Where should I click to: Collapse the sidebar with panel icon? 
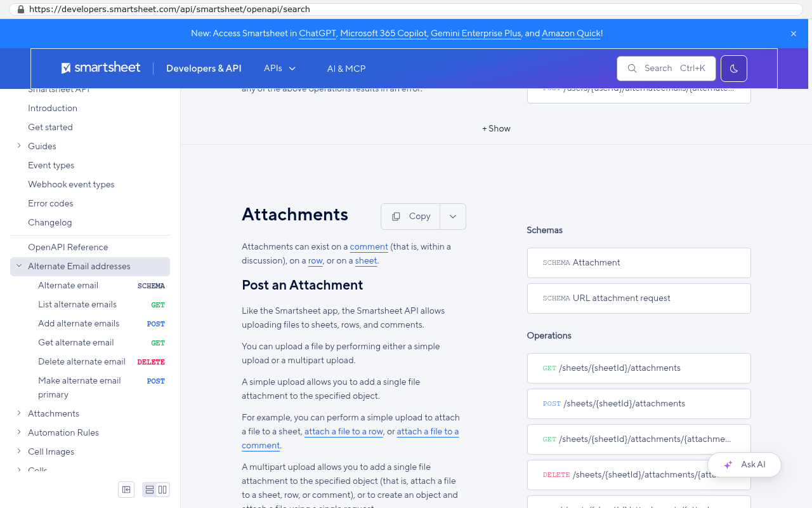click(126, 490)
